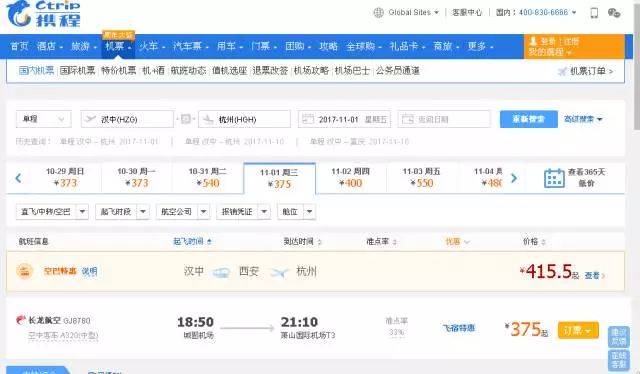
Task: Open the 团购 navigation menu
Action: 298,46
